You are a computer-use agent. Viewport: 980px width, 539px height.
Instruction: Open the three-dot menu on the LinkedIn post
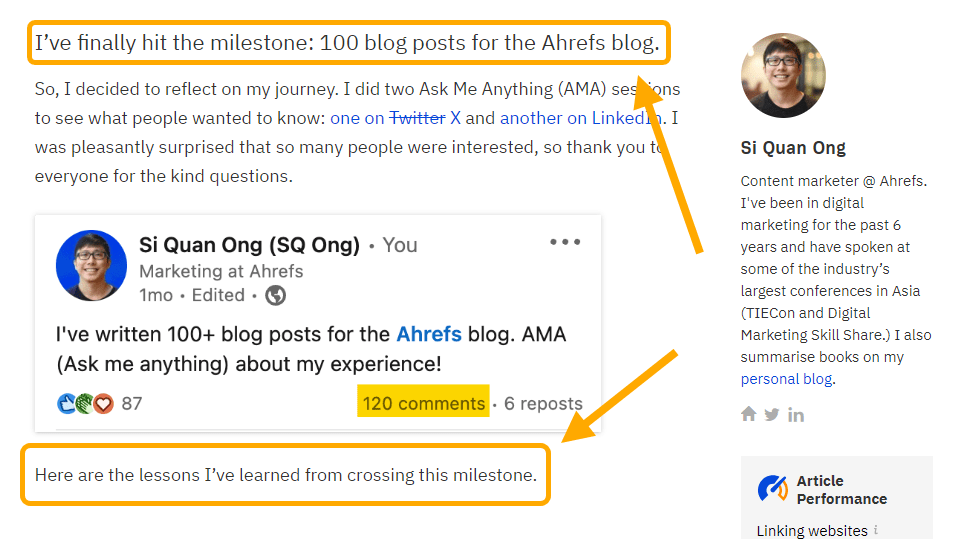click(x=565, y=242)
